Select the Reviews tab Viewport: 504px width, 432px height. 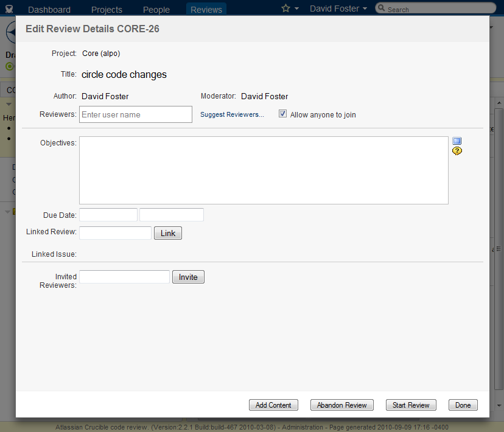tap(206, 10)
